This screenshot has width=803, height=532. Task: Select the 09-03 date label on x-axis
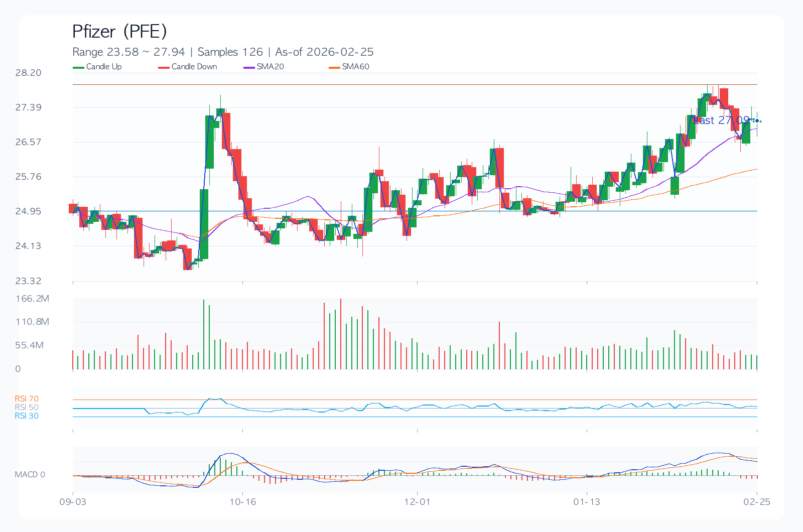[73, 502]
